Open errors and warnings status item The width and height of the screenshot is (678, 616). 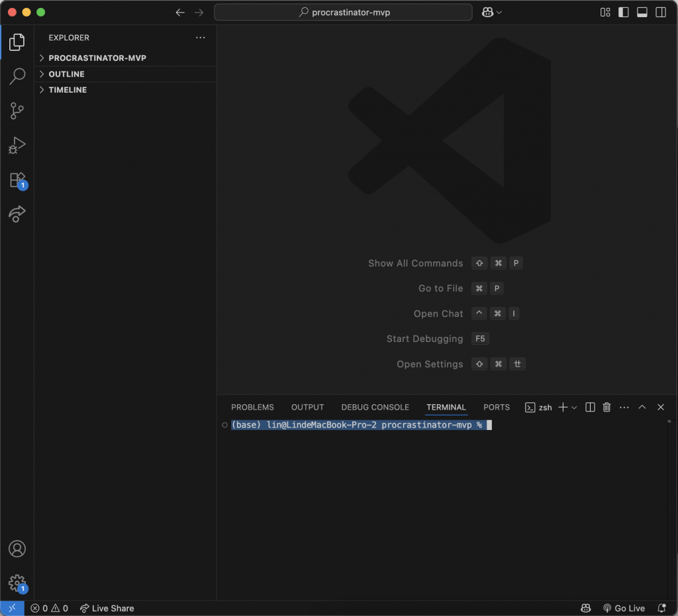49,608
